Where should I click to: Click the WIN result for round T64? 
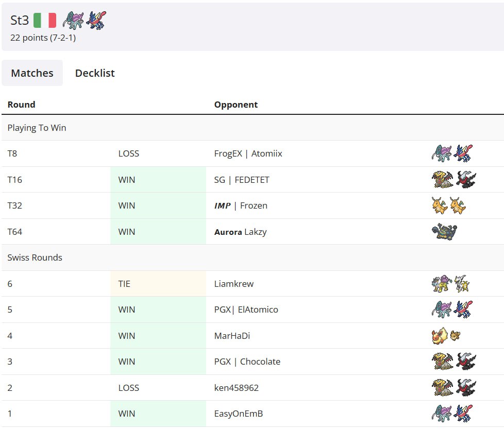(127, 232)
